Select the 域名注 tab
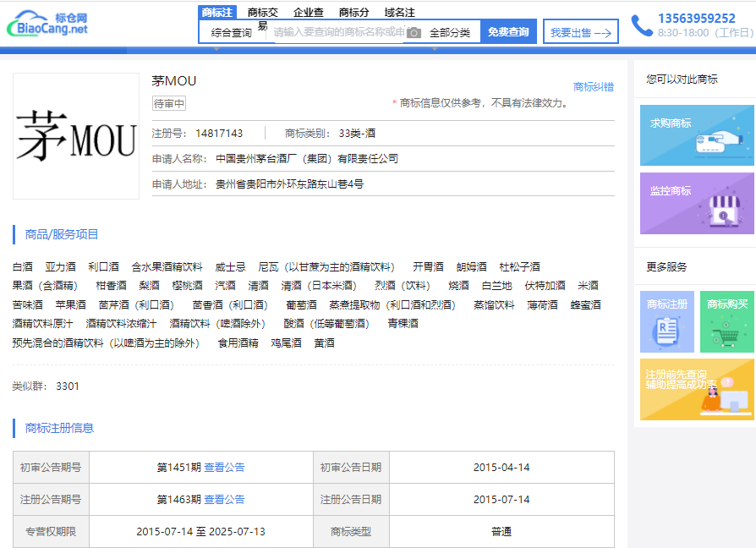Image resolution: width=756 pixels, height=548 pixels. point(399,13)
